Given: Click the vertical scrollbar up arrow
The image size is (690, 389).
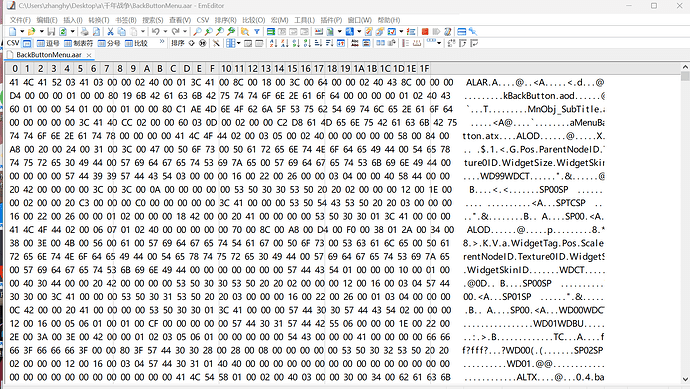Looking at the screenshot, I should point(685,67).
